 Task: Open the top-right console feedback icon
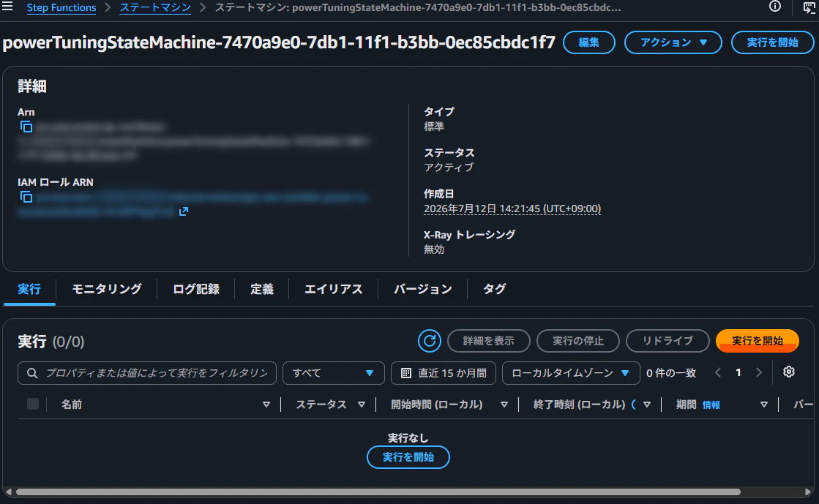pyautogui.click(x=809, y=7)
